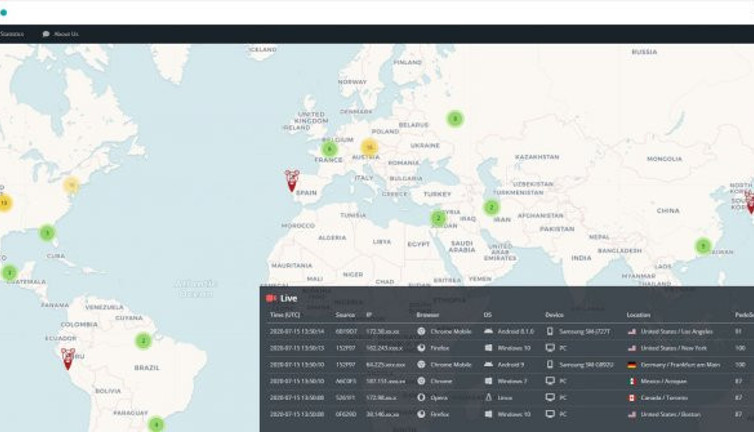The image size is (754, 432).
Task: Click the green cluster marker near Taiwan
Action: pyautogui.click(x=703, y=245)
